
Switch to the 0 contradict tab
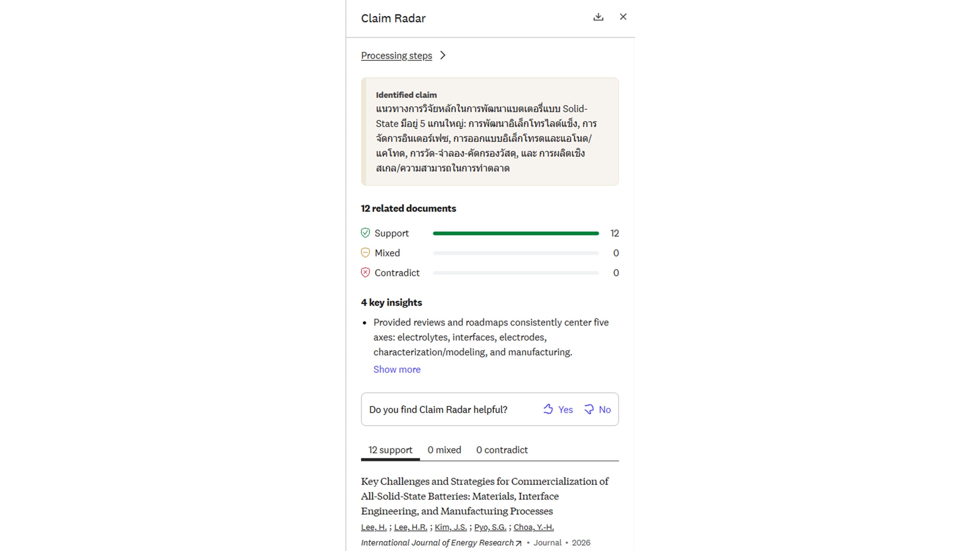[x=502, y=450]
